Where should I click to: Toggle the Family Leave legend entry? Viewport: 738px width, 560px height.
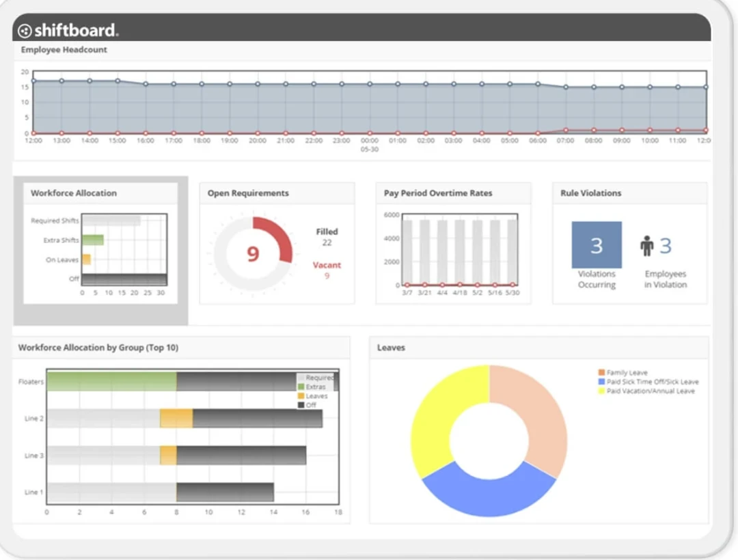pyautogui.click(x=627, y=373)
